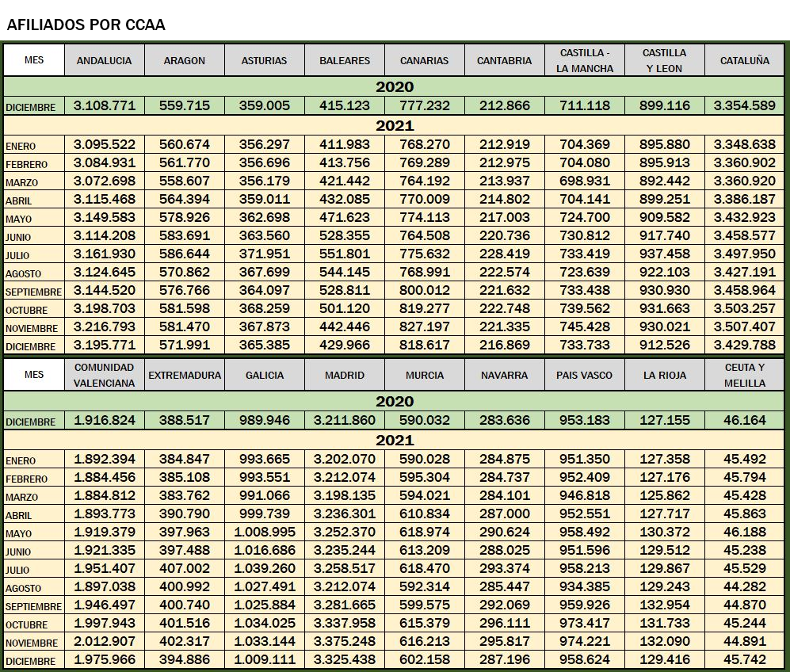Click the AFILIADOS POR CCAA title

(86, 25)
